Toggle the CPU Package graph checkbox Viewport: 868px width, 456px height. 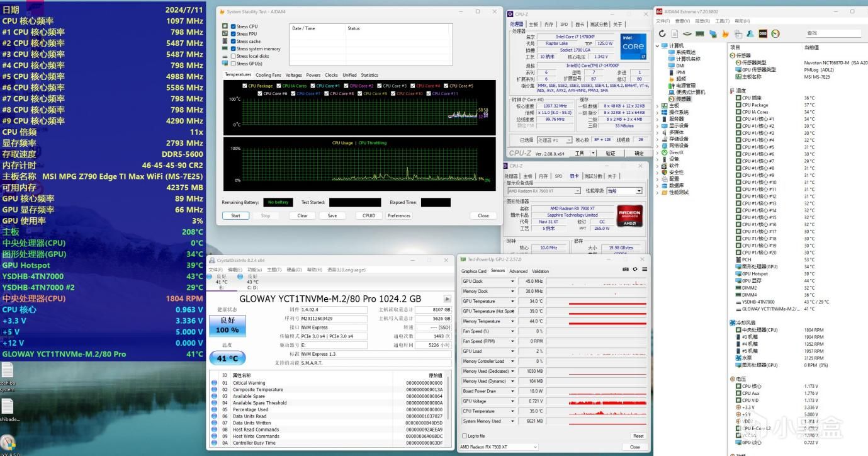point(245,86)
